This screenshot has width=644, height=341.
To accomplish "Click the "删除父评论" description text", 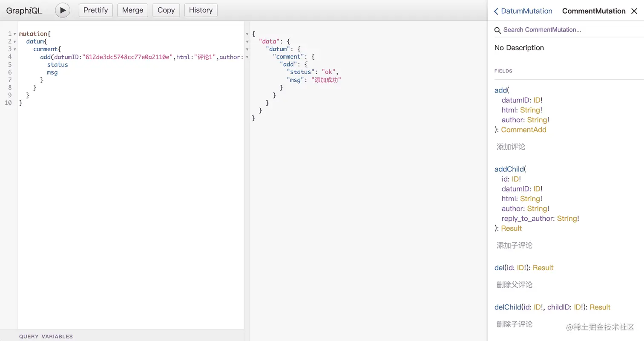I will pos(515,284).
